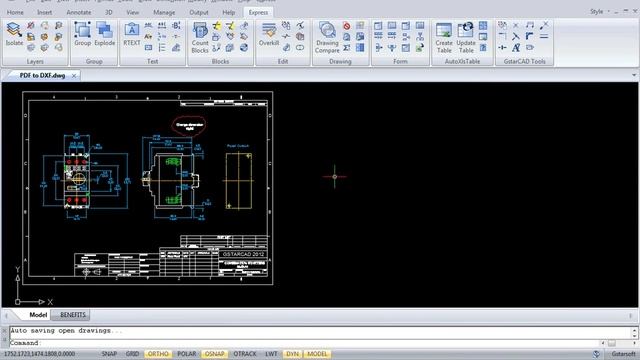Viewport: 640px width, 360px height.
Task: Click the red prohibited-sign icon in Drawing panel
Action: tap(347, 26)
